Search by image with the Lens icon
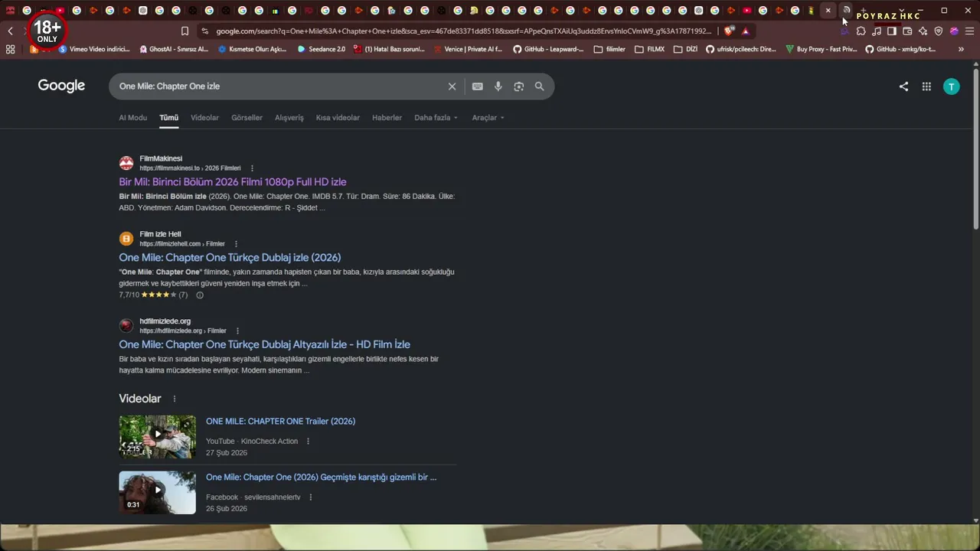This screenshot has height=551, width=980. pyautogui.click(x=519, y=86)
